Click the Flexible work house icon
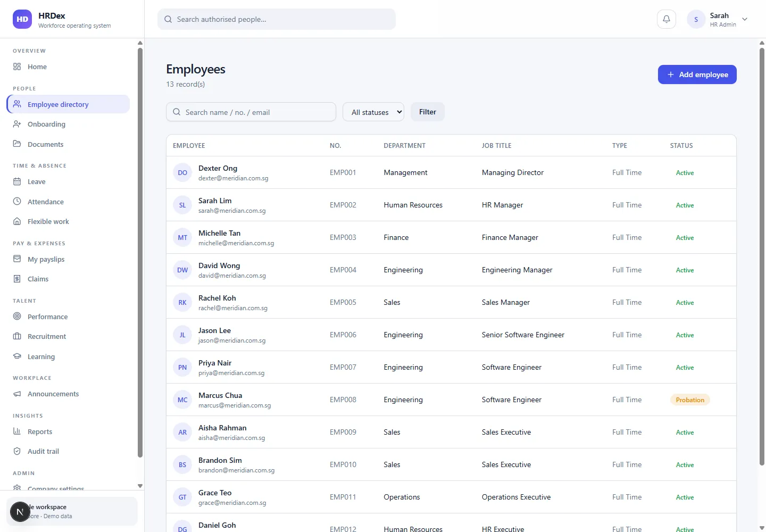 [x=17, y=221]
